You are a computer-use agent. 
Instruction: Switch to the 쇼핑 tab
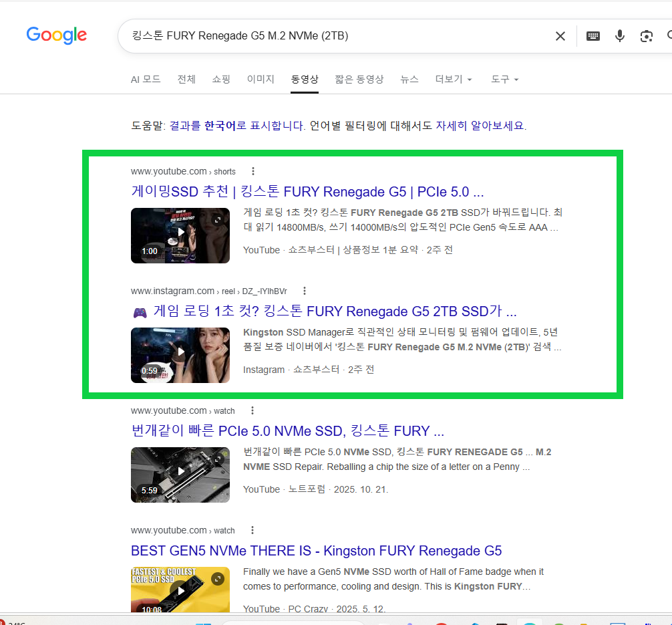tap(221, 80)
